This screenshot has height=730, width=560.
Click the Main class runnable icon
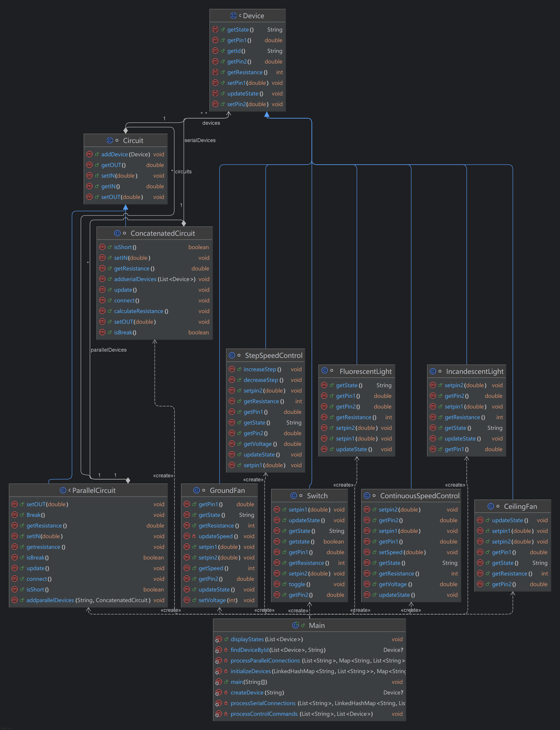pyautogui.click(x=295, y=625)
